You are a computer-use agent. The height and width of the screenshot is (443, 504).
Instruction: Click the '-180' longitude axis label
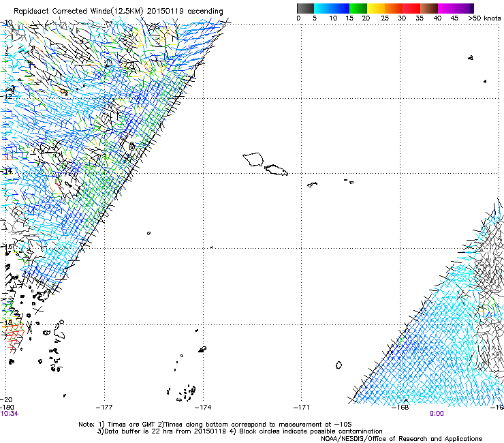[x=7, y=408]
